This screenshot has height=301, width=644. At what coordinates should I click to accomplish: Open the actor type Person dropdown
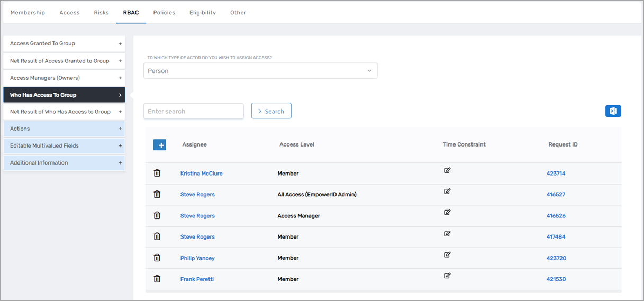[260, 71]
